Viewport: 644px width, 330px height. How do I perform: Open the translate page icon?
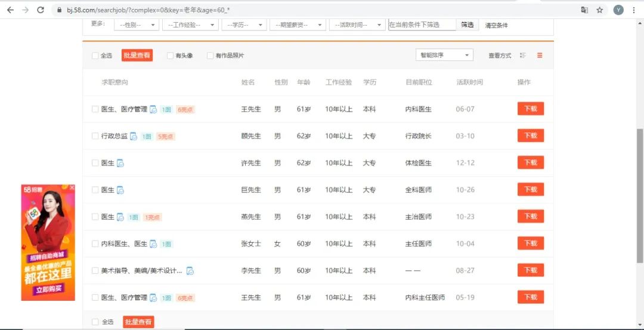tap(584, 10)
